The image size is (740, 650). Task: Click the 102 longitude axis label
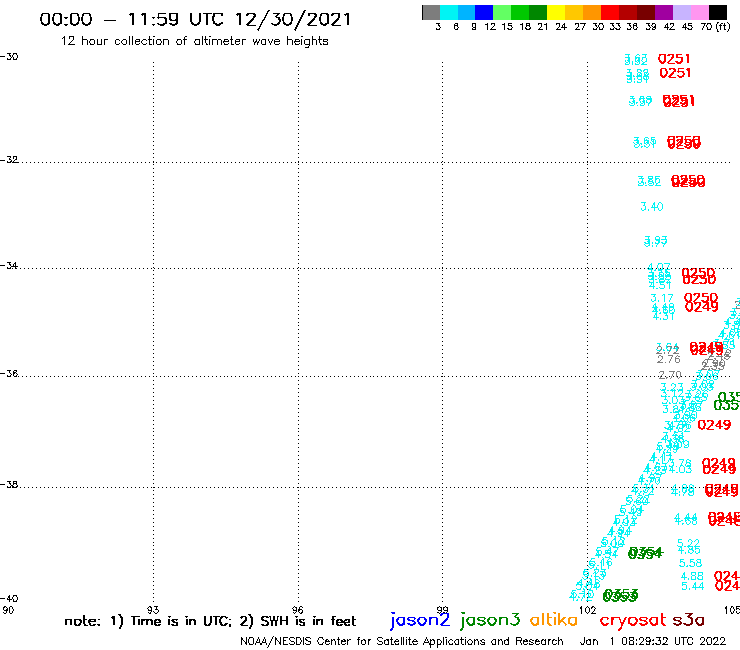587,610
